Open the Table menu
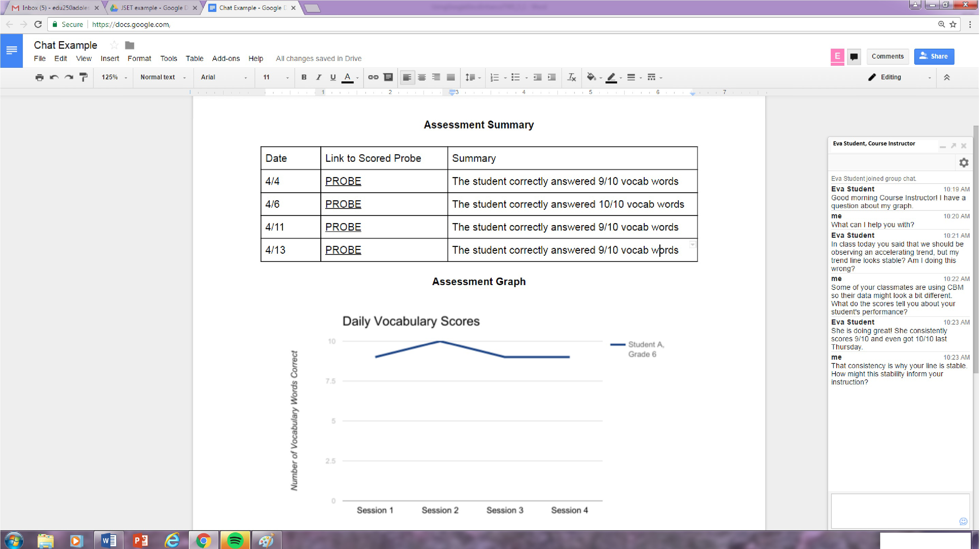Viewport: 980px width, 549px height. click(194, 59)
